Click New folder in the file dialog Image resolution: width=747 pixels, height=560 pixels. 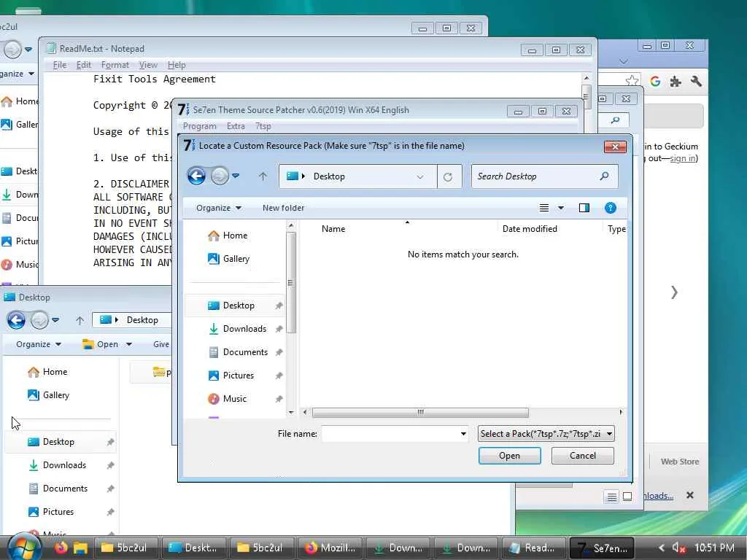click(x=283, y=208)
